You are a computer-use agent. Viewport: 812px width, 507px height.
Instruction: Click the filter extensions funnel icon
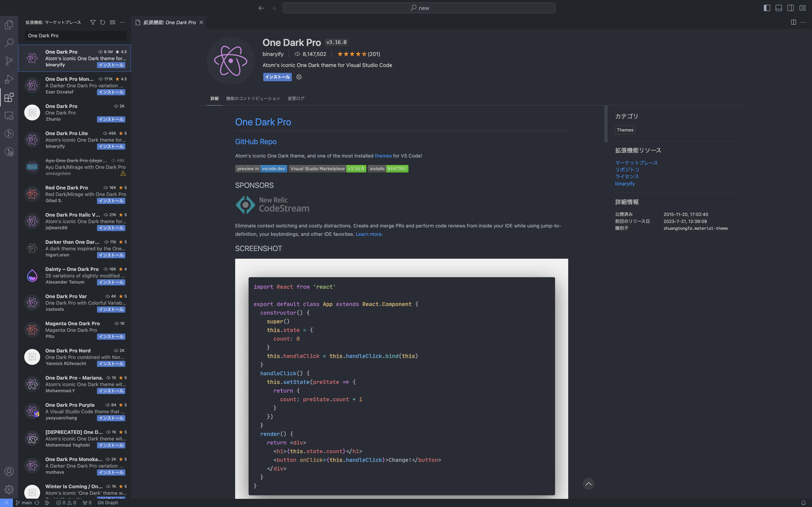[x=93, y=22]
